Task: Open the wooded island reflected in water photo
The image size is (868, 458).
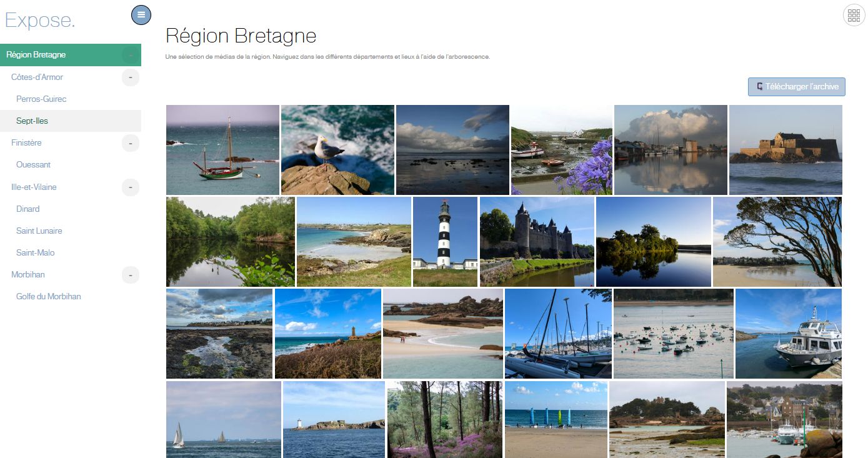Action: point(654,242)
